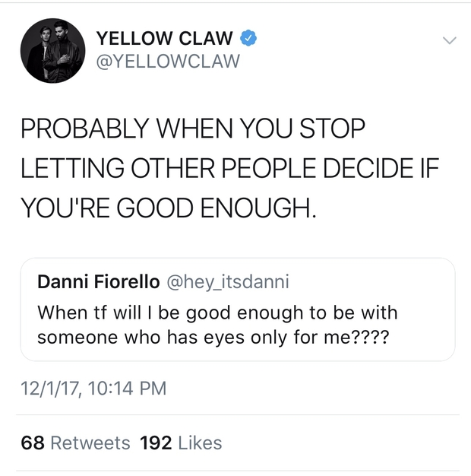Image resolution: width=471 pixels, height=476 pixels.
Task: Open the Yellow Claw profile picture
Action: pos(50,49)
